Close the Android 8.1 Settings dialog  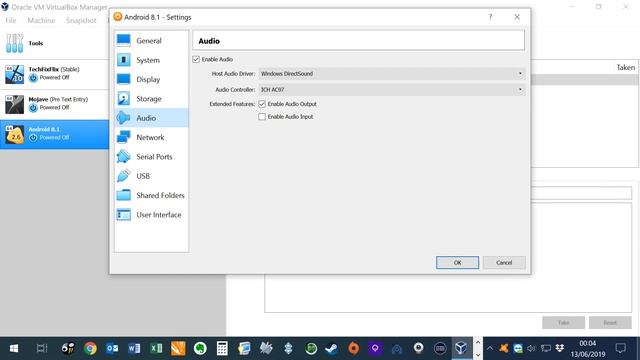[x=517, y=17]
